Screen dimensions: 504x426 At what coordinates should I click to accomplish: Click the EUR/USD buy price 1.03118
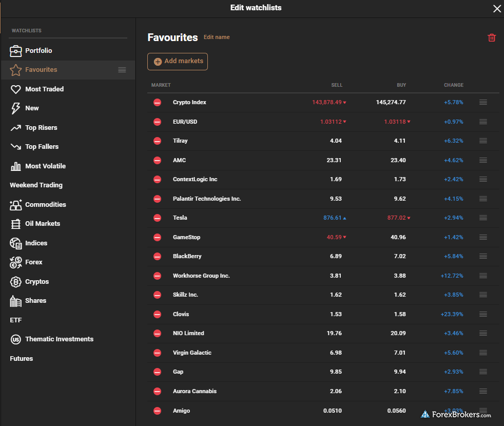[395, 122]
